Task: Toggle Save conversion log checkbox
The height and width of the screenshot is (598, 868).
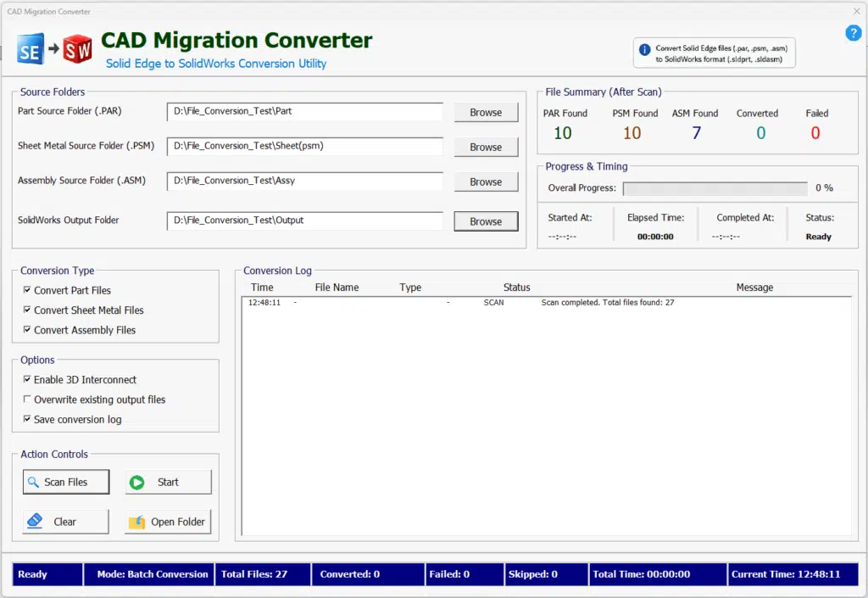Action: click(26, 419)
